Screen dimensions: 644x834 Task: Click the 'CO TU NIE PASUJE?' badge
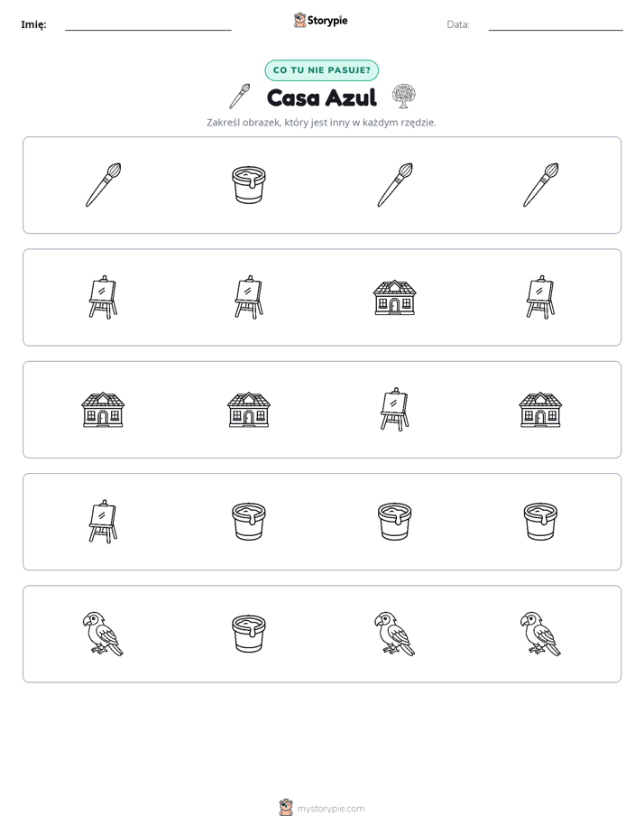tap(321, 70)
